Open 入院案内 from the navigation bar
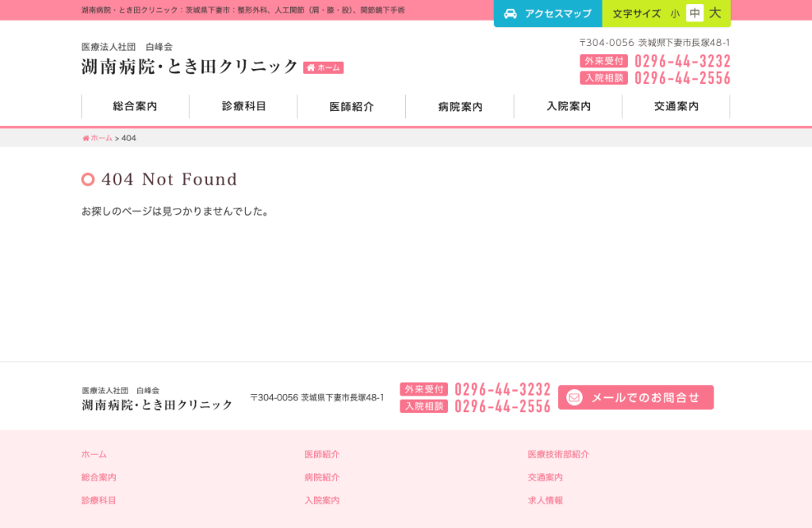This screenshot has width=812, height=528. click(568, 107)
